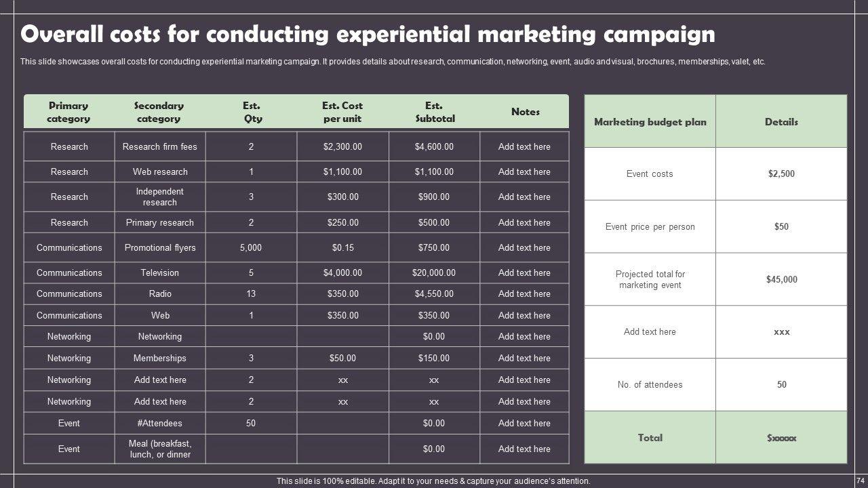Click the slide description subtitle text
The image size is (868, 488).
(x=393, y=62)
